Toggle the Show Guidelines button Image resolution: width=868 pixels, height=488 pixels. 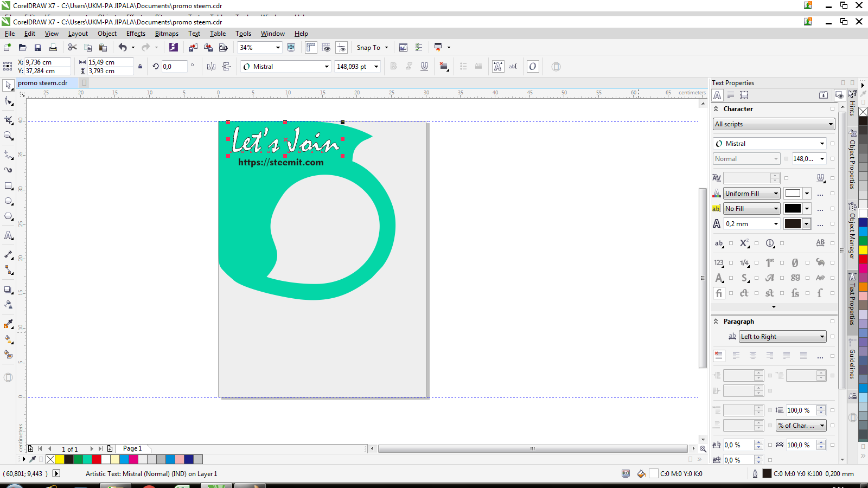[x=341, y=48]
